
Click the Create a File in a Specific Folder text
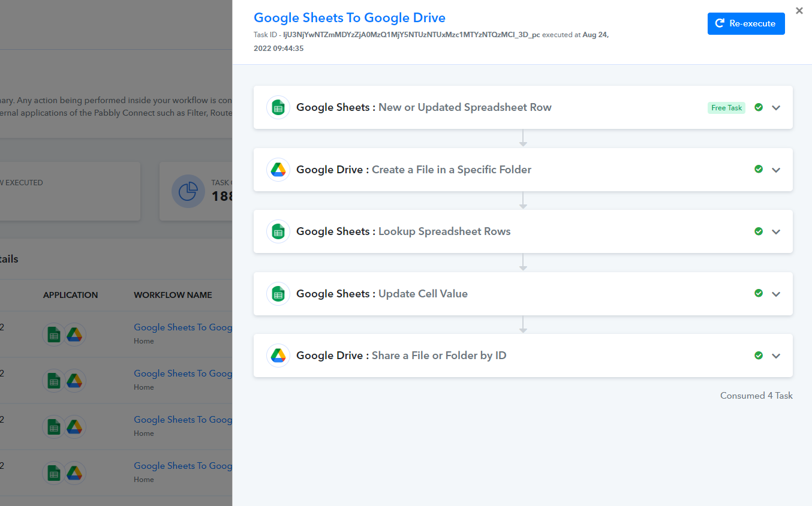(452, 170)
